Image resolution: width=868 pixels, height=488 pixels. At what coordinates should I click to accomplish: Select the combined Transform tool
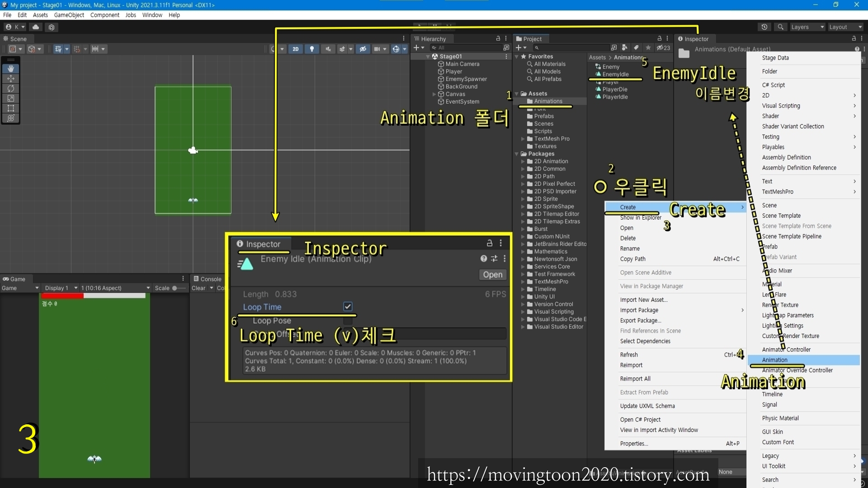pyautogui.click(x=11, y=118)
